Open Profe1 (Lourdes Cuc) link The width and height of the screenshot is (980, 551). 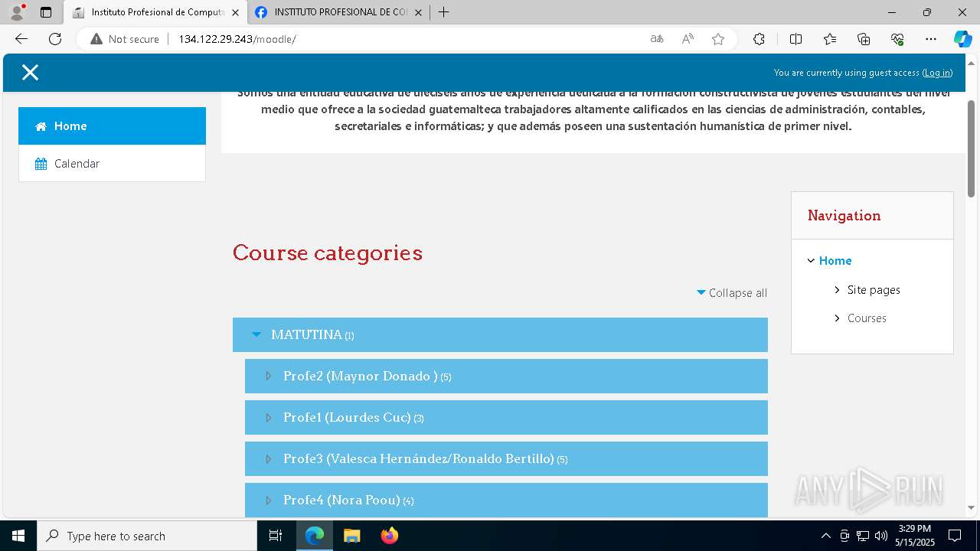click(347, 417)
